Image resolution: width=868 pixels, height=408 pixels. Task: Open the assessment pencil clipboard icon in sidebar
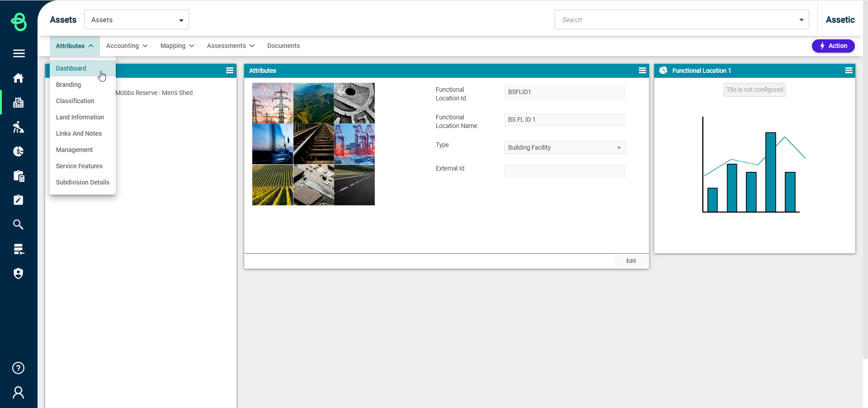[19, 200]
